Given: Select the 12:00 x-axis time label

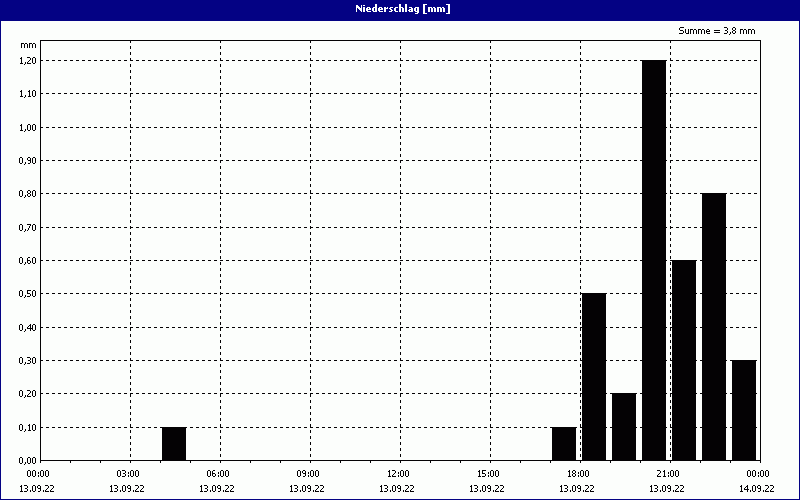Looking at the screenshot, I should pos(398,474).
